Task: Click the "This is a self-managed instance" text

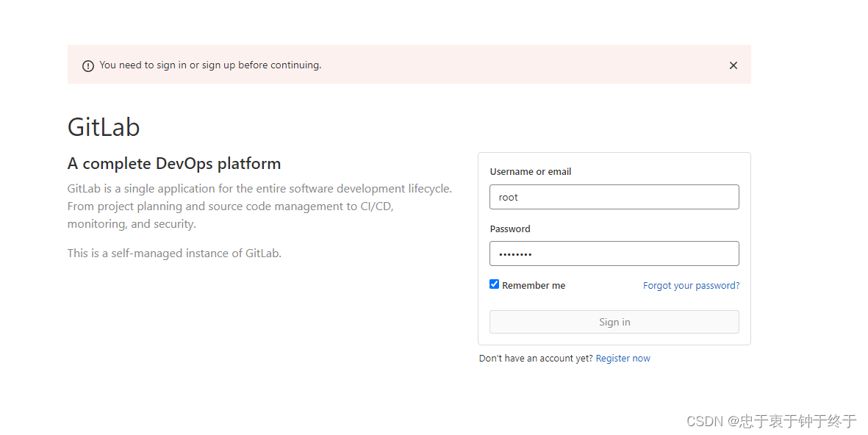Action: (x=174, y=254)
